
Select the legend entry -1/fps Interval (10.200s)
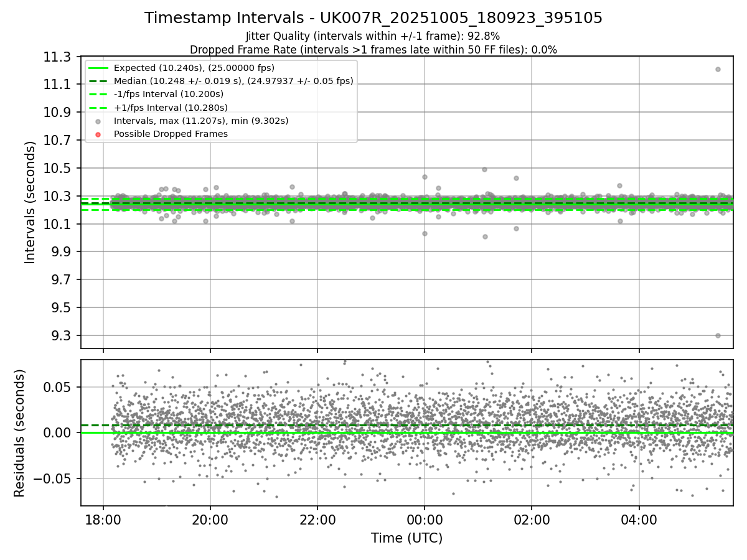pyautogui.click(x=169, y=94)
